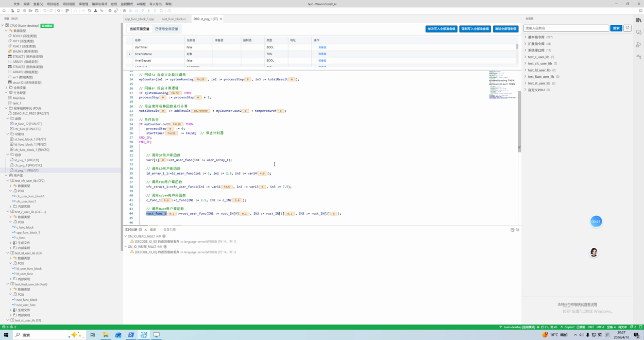Viewport: 644px width, 340px height.
Task: Collapse the ON_IO_WRITE_FAULT diagnostics group
Action: pyautogui.click(x=126, y=247)
